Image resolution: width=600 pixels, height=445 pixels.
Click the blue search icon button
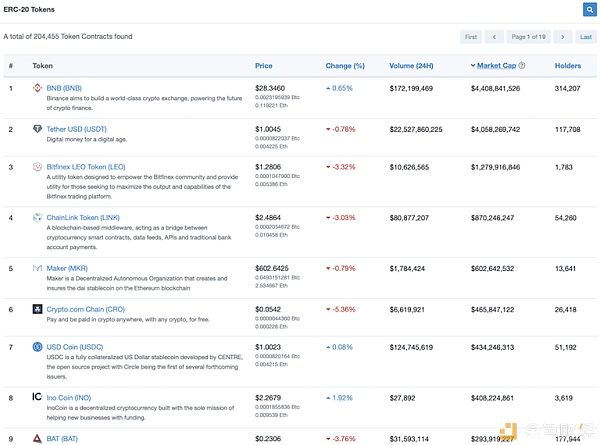point(589,9)
